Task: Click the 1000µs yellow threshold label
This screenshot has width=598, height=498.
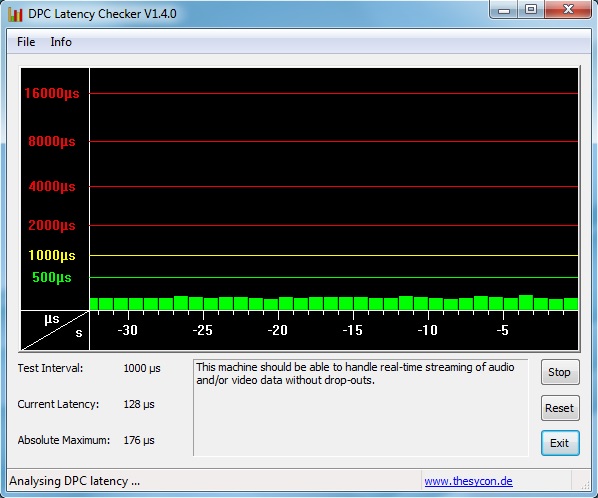Action: (52, 255)
